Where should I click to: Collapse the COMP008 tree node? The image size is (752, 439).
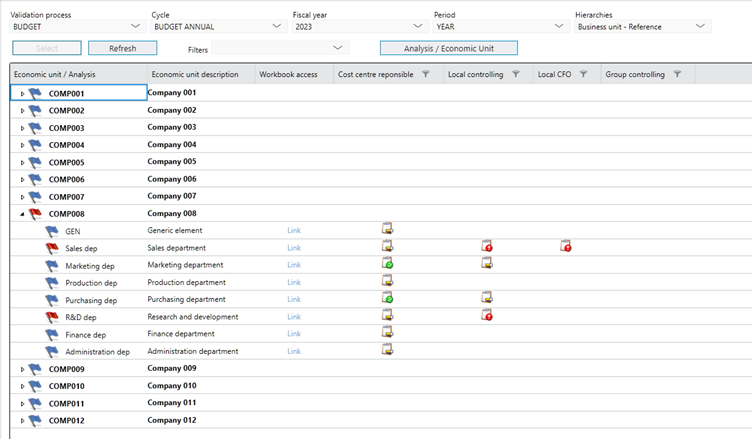22,213
